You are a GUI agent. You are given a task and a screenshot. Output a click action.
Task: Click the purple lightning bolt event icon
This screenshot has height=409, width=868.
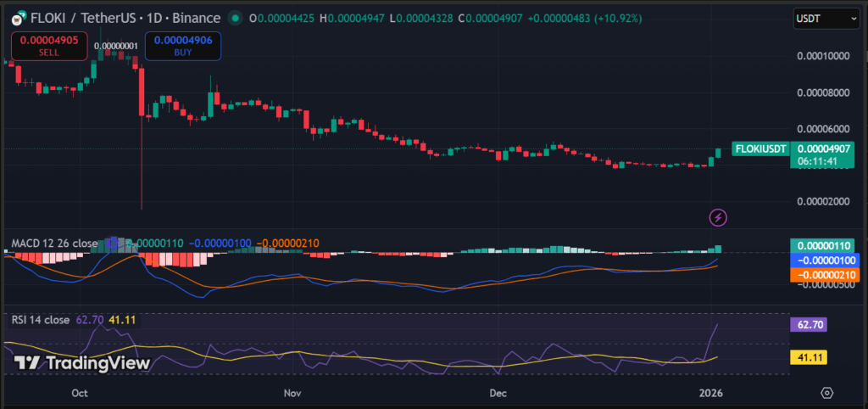tap(718, 217)
